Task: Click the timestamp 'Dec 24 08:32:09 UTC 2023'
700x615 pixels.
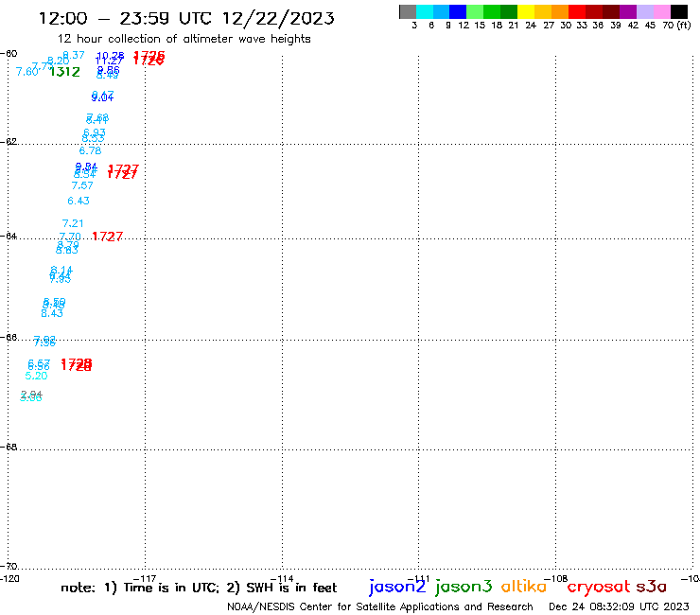Action: point(619,606)
